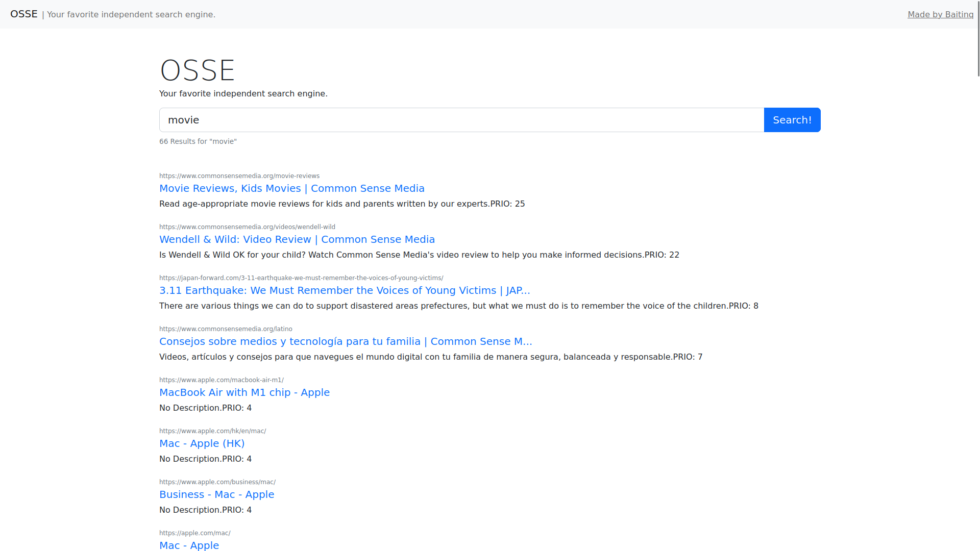Click the apple.com/macbook-air-m1 URL text
Image resolution: width=980 pixels, height=551 pixels.
[221, 380]
